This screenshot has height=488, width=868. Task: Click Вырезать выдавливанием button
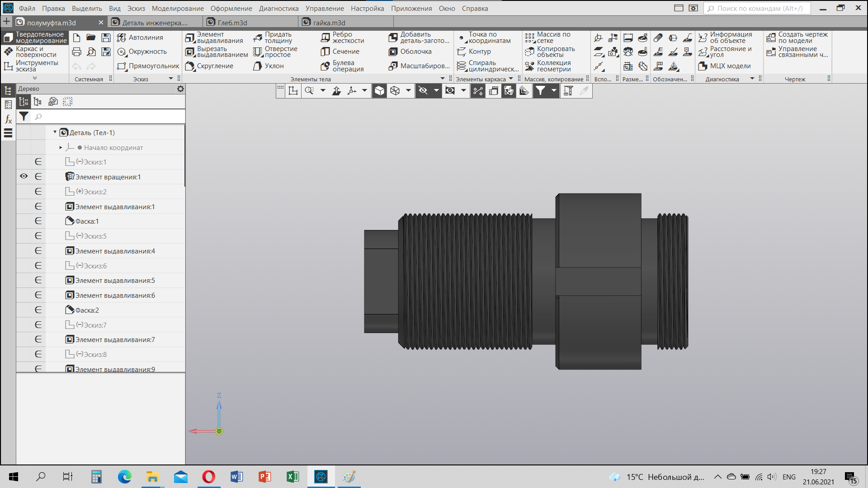(217, 52)
